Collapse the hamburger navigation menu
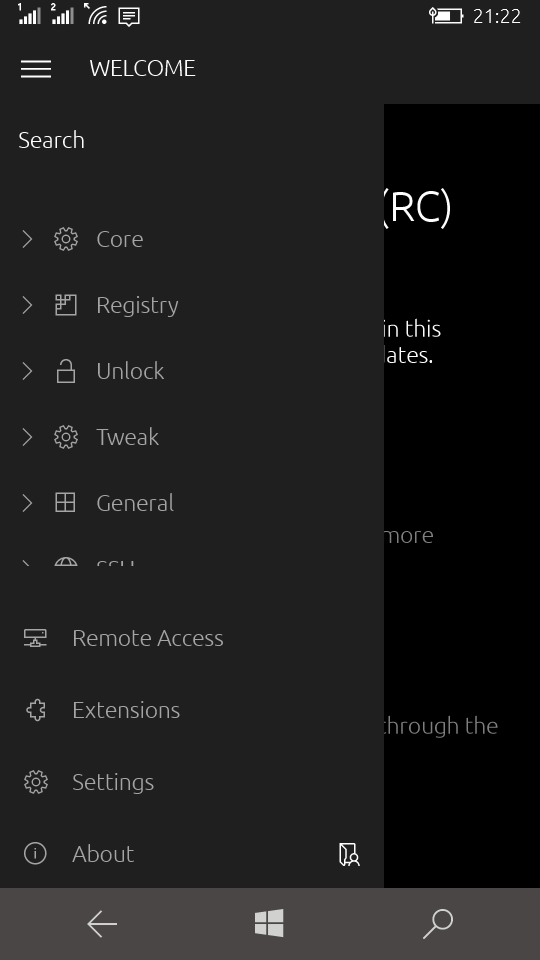540x960 pixels. pyautogui.click(x=36, y=69)
